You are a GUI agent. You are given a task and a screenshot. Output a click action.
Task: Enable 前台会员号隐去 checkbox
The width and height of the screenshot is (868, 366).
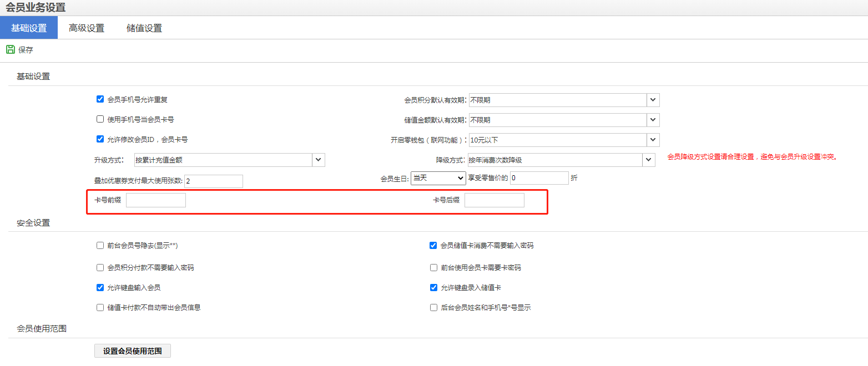100,245
